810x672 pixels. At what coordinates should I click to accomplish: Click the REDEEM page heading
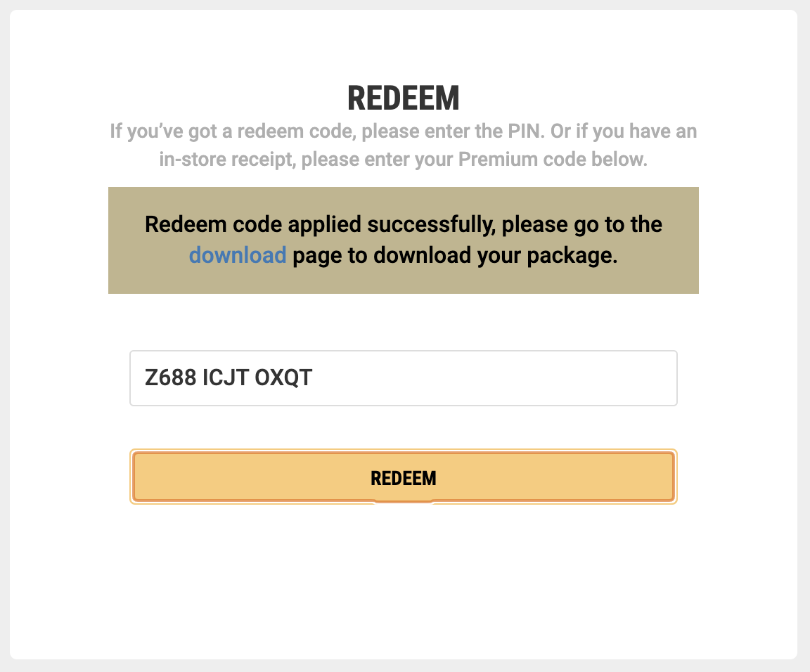click(x=404, y=98)
